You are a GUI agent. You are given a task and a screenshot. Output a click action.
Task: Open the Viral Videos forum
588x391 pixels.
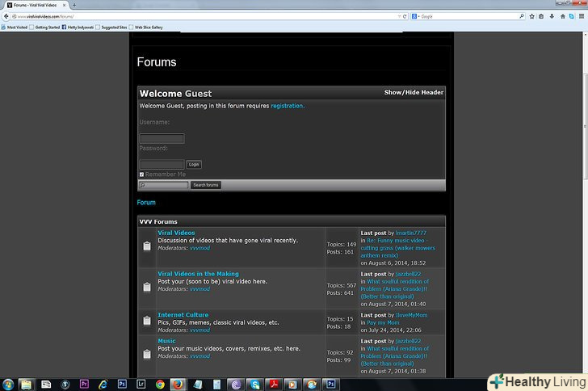(x=176, y=233)
